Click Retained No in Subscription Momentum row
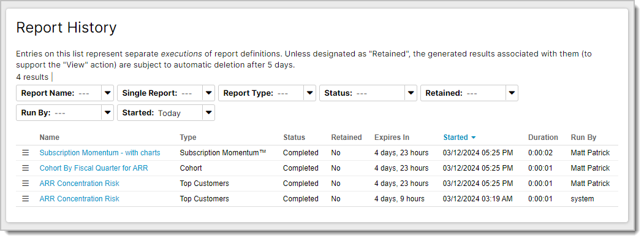 (336, 153)
